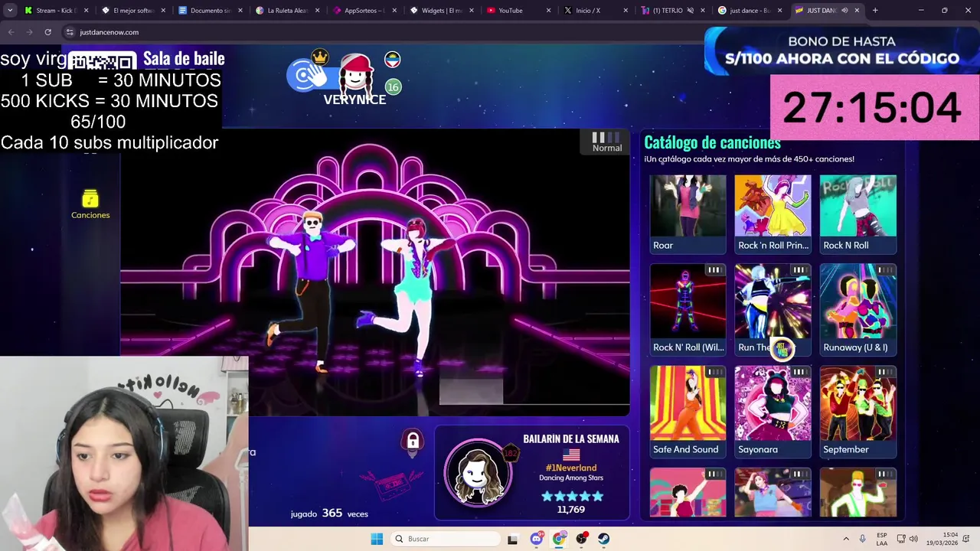Open the Windows Start menu

pos(377,539)
